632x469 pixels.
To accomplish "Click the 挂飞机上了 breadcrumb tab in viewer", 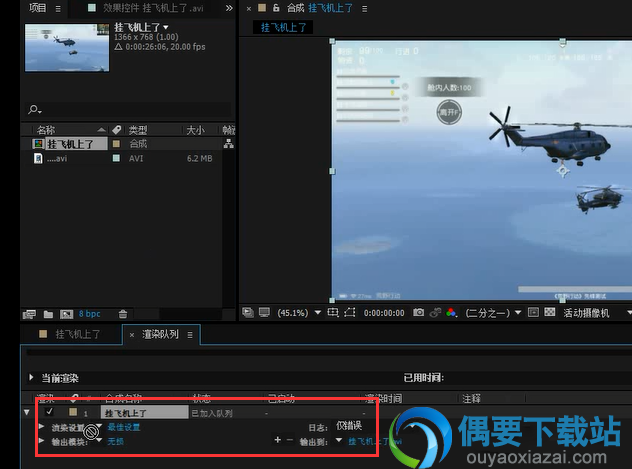I will (x=283, y=27).
